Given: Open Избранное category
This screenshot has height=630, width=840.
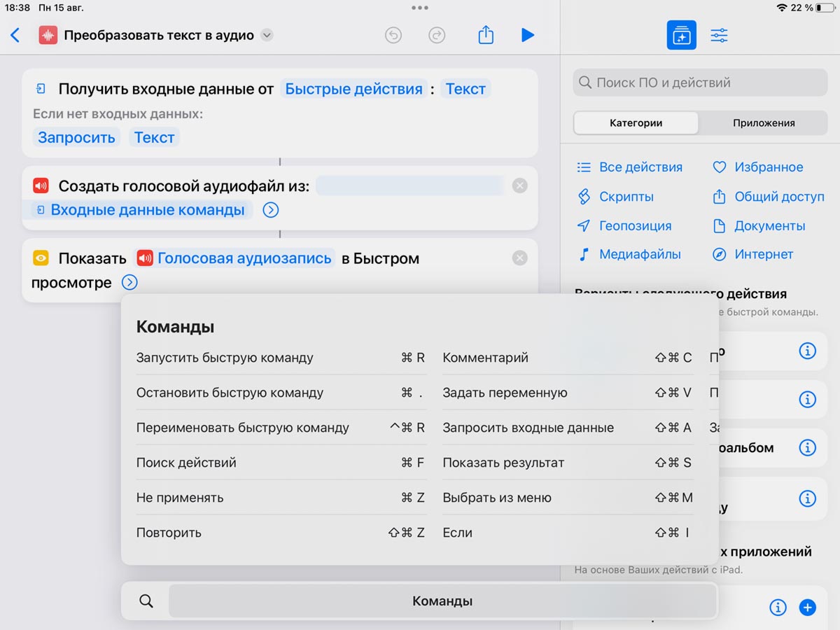Looking at the screenshot, I should pos(757,167).
